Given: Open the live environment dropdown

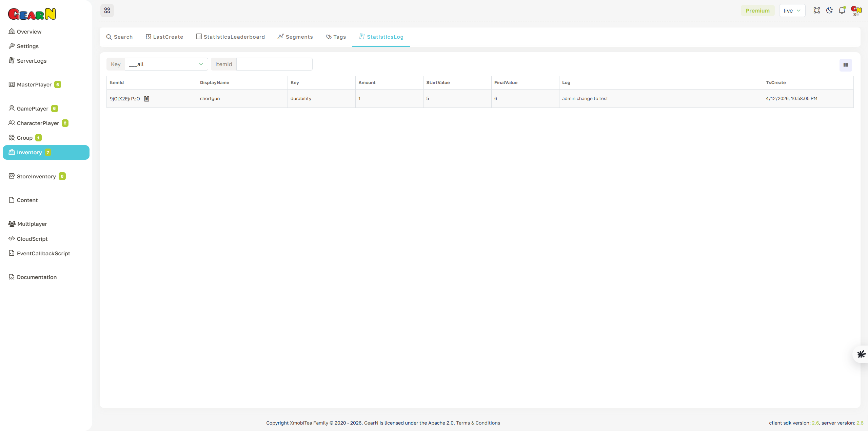Looking at the screenshot, I should [792, 11].
